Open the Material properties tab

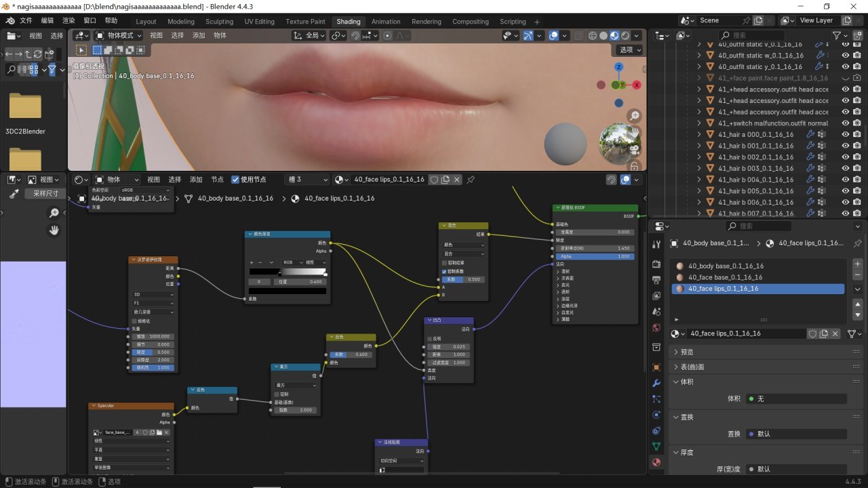coord(656,462)
